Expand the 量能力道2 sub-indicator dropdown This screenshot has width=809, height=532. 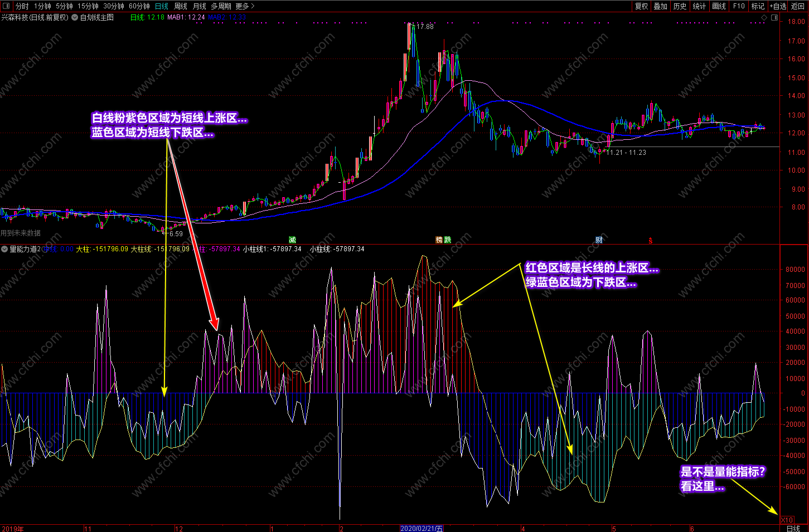[4, 249]
